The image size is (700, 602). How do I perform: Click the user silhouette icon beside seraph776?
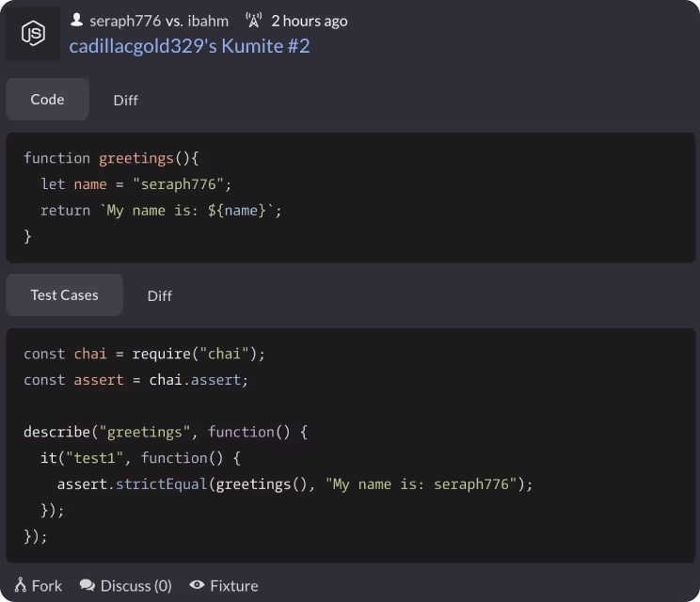point(77,20)
